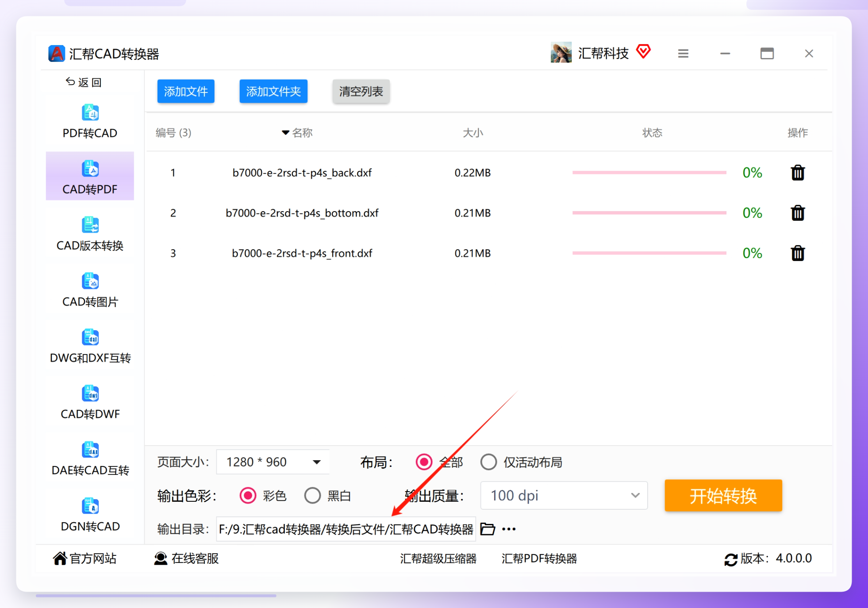
Task: Delete the b7000-e-2rsd-t-p4s_bottom.dxf row with trash icon
Action: click(x=798, y=213)
